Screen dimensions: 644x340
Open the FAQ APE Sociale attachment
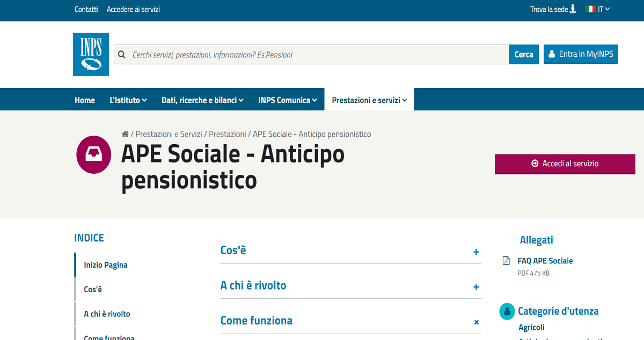point(545,261)
